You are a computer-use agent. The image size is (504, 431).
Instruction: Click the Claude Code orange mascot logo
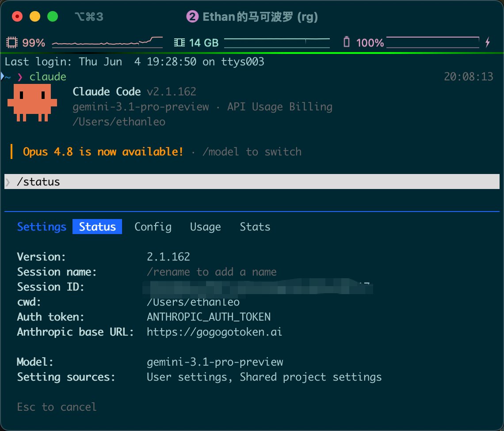tap(32, 103)
